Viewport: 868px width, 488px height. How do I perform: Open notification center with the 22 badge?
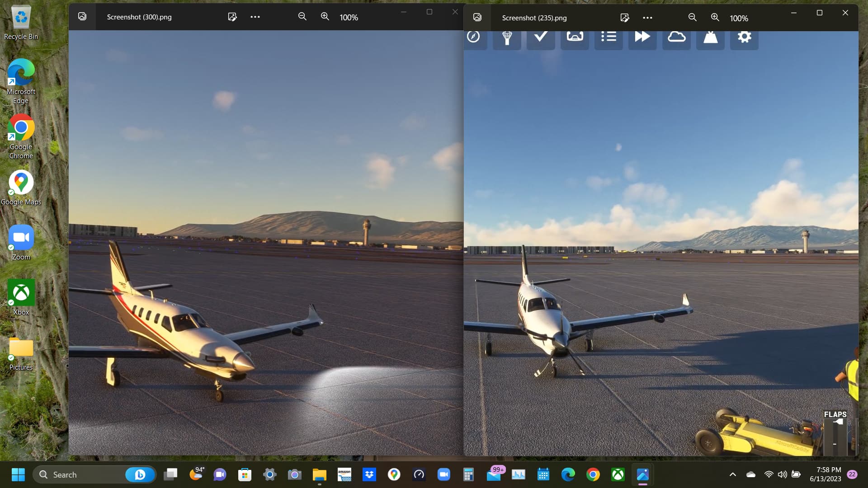pos(852,474)
